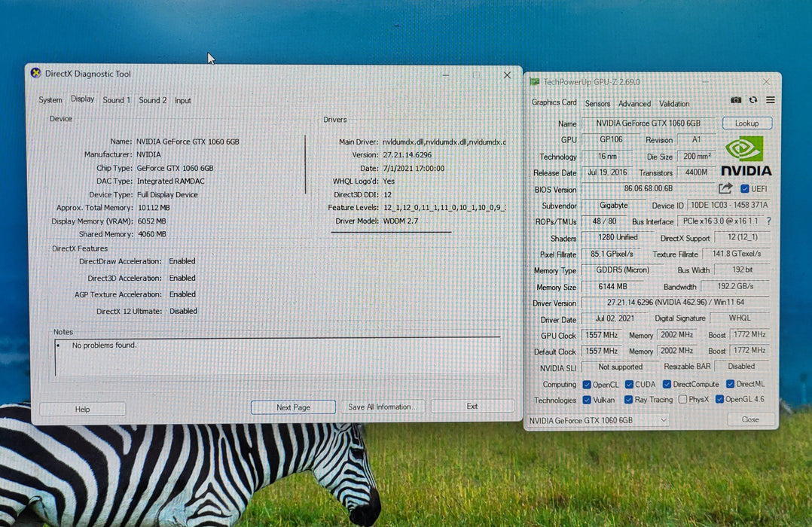Click the Help button
812x527 pixels.
[x=82, y=409]
